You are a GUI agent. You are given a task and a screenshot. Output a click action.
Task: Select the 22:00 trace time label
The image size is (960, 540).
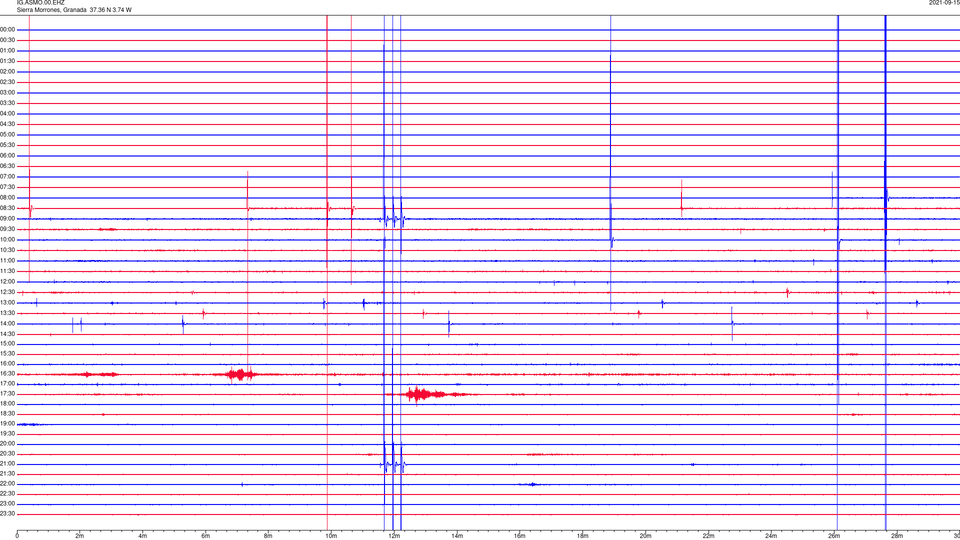coord(8,483)
